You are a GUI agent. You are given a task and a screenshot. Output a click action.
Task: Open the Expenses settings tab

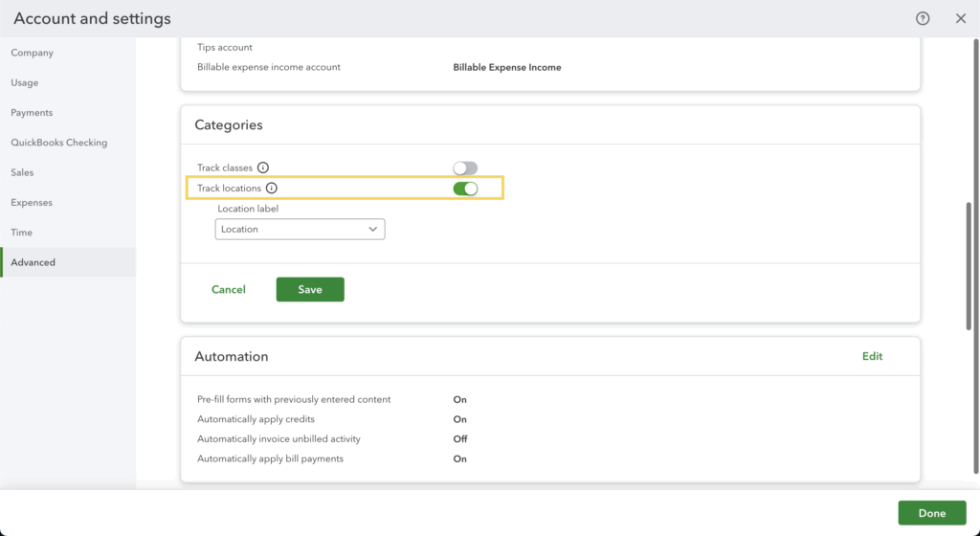pos(32,203)
